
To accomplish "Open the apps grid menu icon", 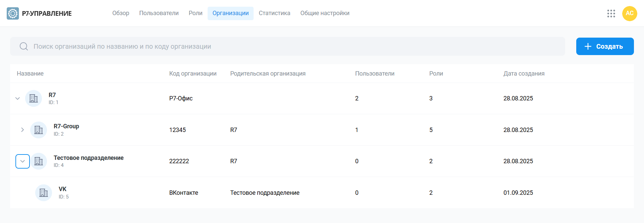I will pyautogui.click(x=611, y=13).
